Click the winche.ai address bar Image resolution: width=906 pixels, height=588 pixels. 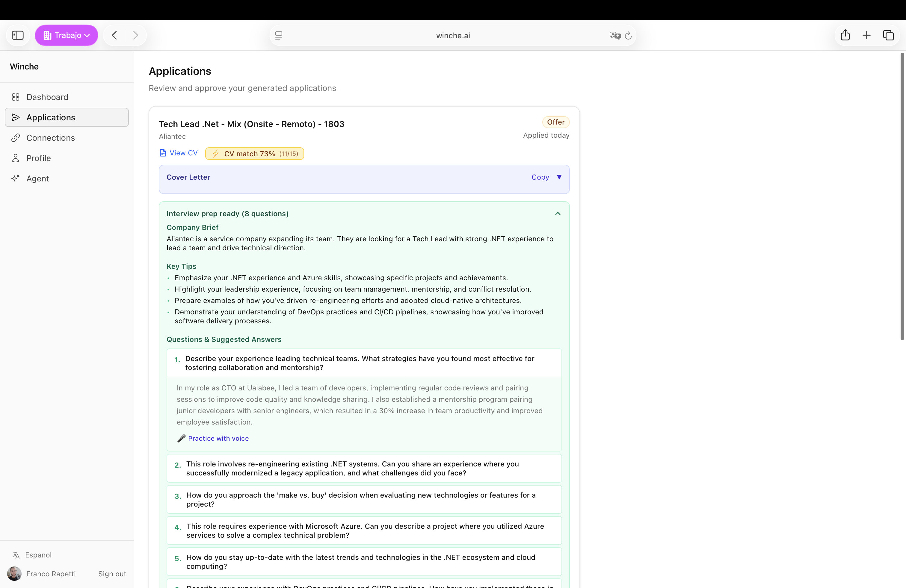tap(453, 35)
